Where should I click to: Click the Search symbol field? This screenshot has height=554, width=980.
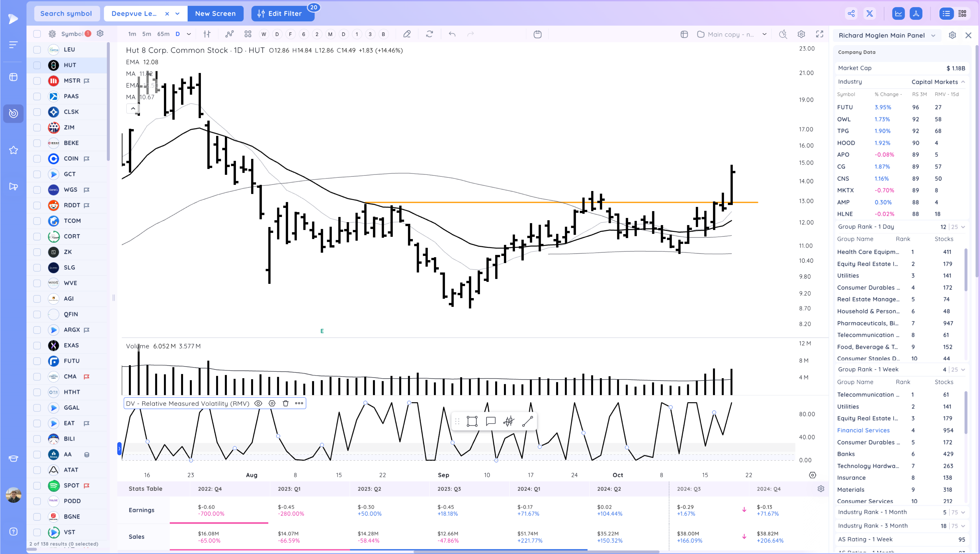66,14
